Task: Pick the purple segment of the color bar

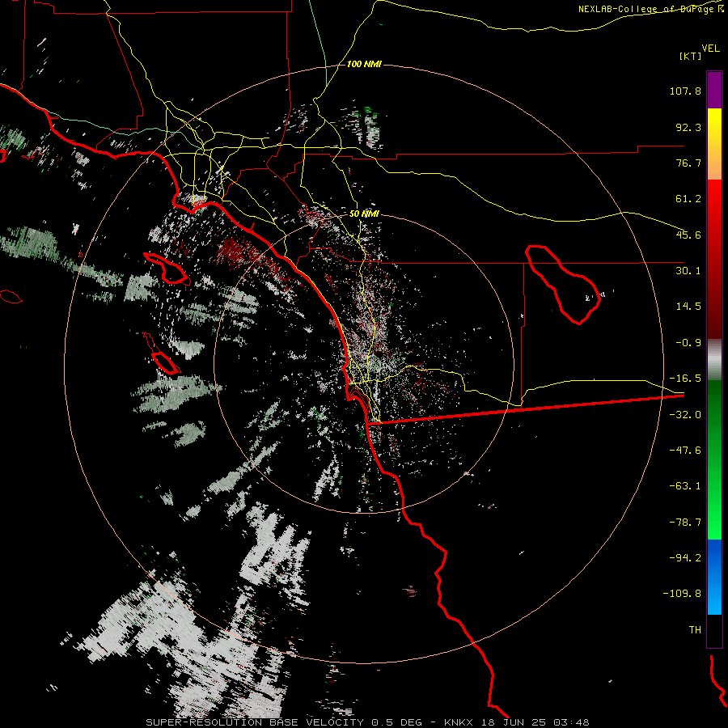Action: (714, 90)
